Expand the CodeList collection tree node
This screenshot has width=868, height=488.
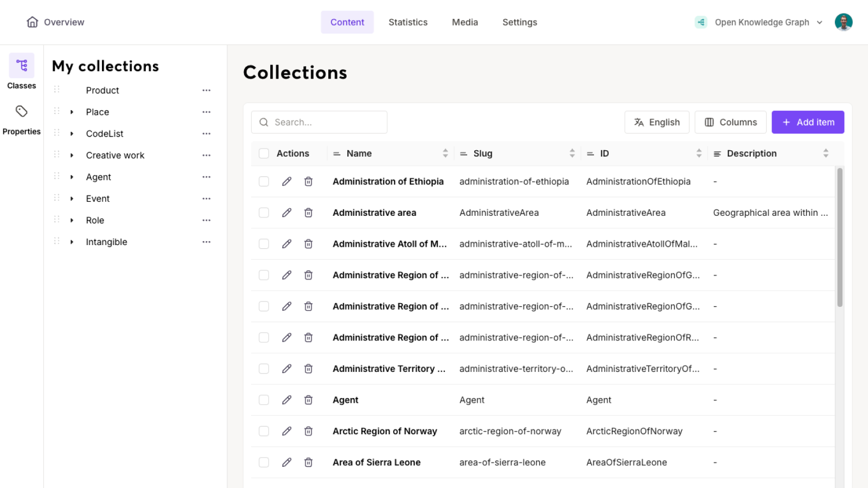pos(72,134)
